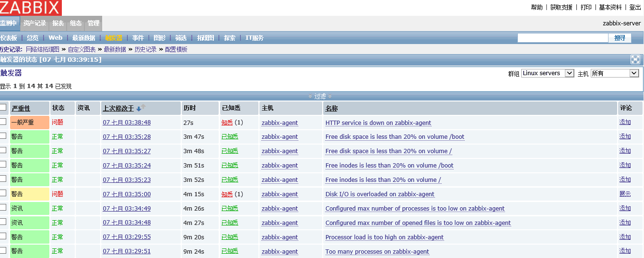644x258 pixels.
Task: Click the 获取支援 link
Action: (561, 7)
